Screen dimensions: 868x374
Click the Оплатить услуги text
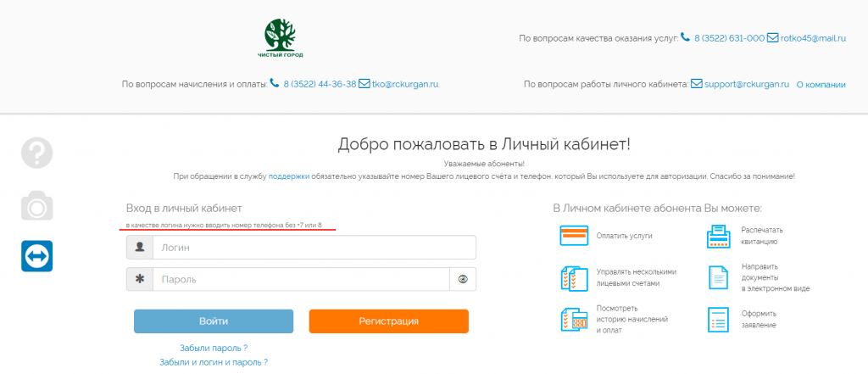(625, 236)
